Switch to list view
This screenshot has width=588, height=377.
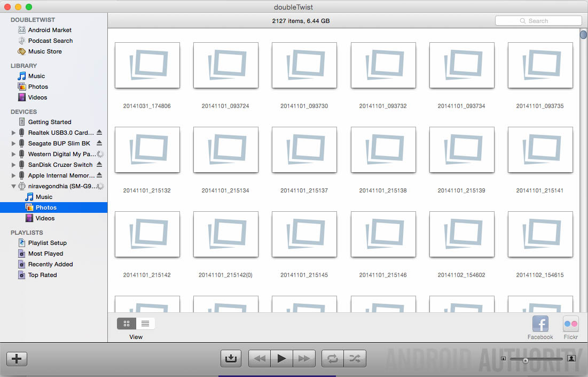tap(145, 324)
